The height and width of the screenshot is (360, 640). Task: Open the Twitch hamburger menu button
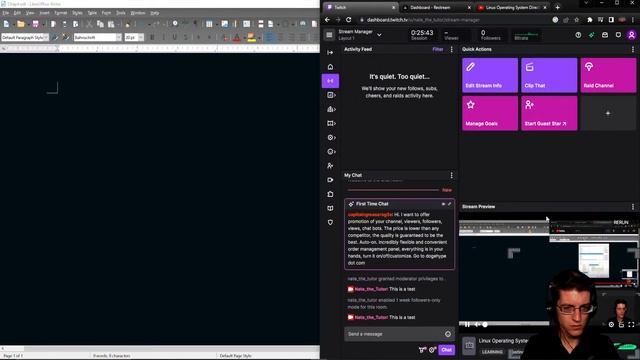coord(329,35)
